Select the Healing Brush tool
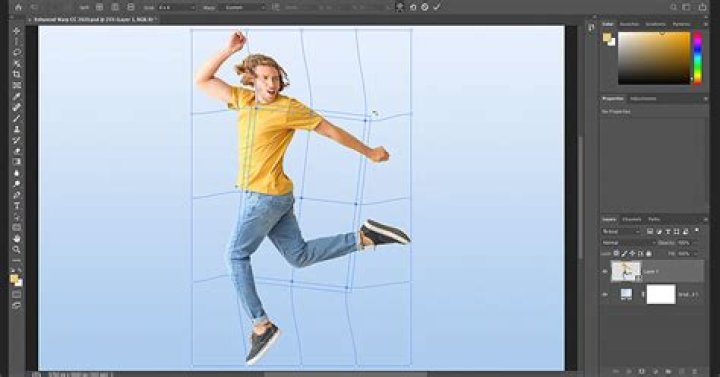This screenshot has height=377, width=720. coord(17,107)
